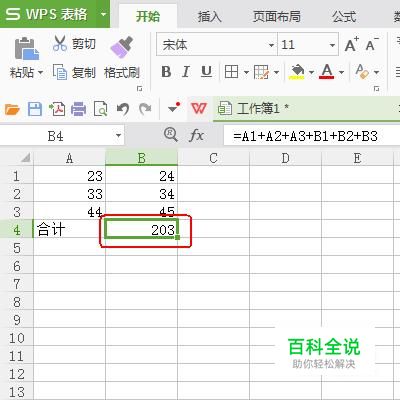The height and width of the screenshot is (400, 400).
Task: Expand the borders dropdown arrow
Action: point(246,72)
